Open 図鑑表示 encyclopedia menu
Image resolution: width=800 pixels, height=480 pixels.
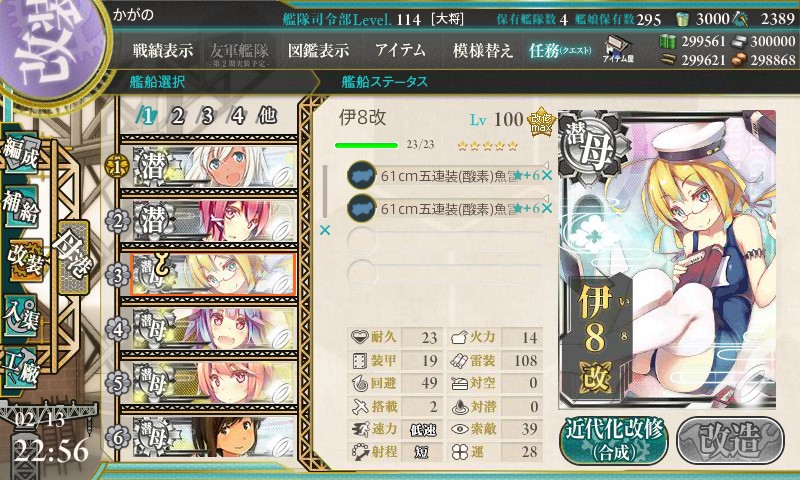point(318,50)
